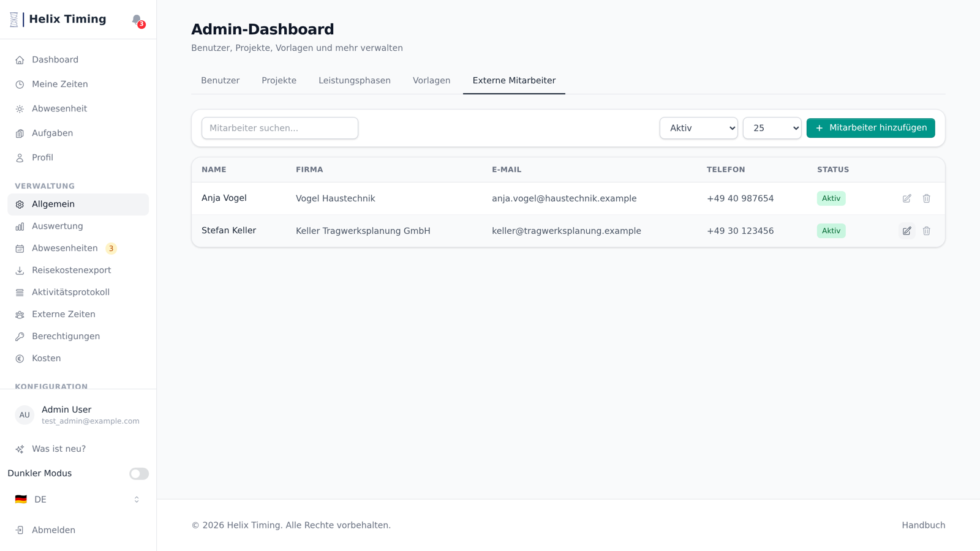Open the Aktiv status filter dropdown
Viewport: 980px width, 551px height.
(698, 128)
